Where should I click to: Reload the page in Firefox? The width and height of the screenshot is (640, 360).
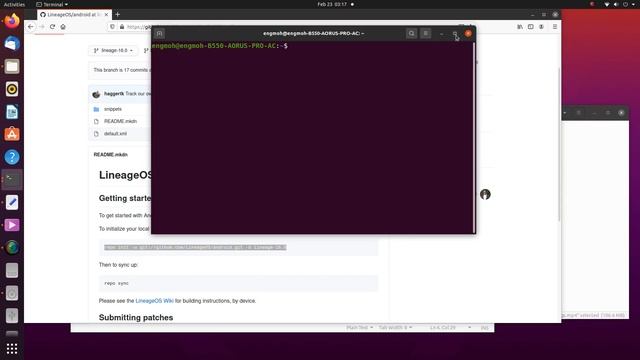[x=52, y=27]
